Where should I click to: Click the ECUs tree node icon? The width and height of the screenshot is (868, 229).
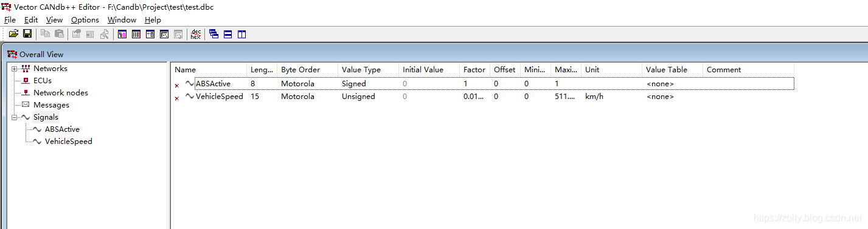click(26, 81)
